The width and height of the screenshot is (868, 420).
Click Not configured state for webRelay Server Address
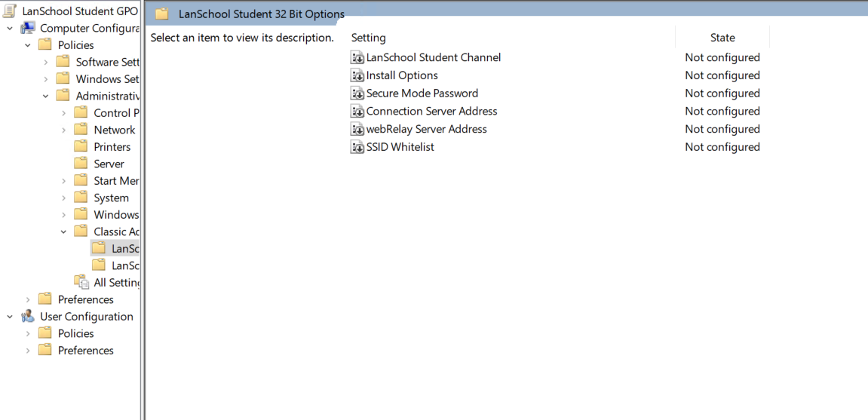coord(722,129)
